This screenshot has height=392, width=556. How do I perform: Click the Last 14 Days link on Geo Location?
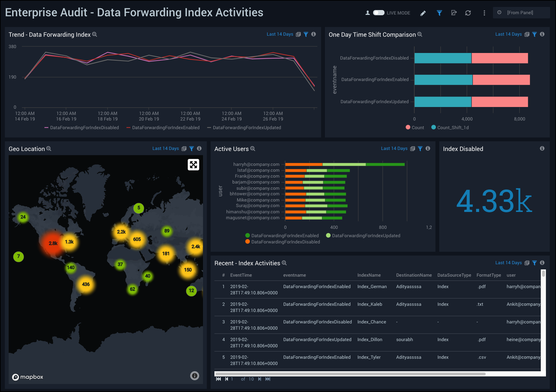pyautogui.click(x=165, y=149)
